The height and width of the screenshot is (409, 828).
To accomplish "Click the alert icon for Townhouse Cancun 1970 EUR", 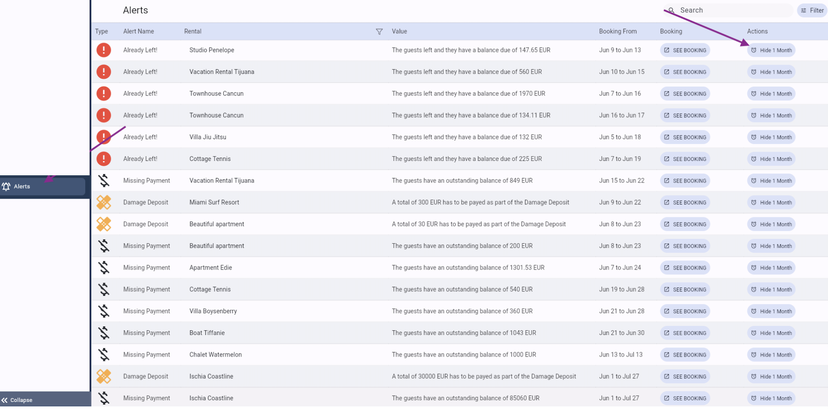I will 104,93.
